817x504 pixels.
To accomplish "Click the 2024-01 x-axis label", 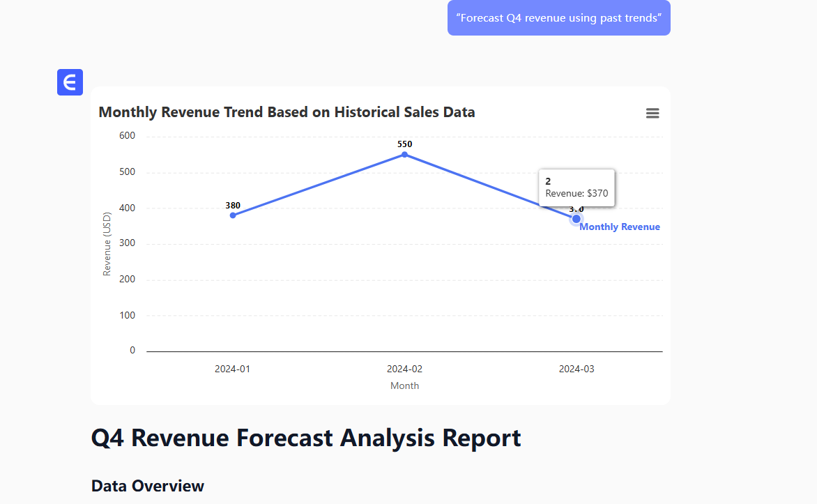I will (x=232, y=369).
